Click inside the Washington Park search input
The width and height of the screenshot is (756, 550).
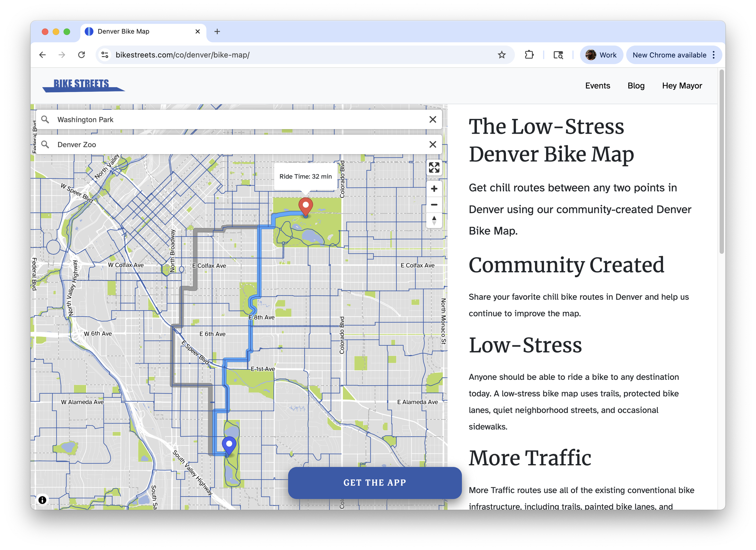pos(233,119)
